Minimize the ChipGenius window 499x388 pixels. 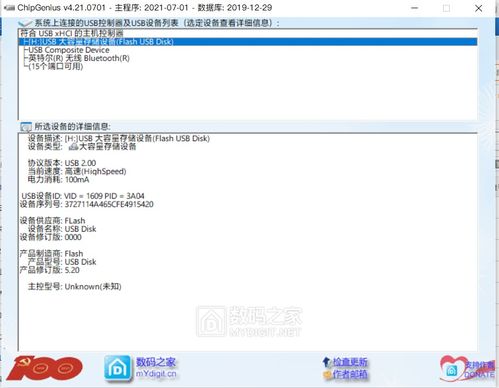click(x=415, y=8)
